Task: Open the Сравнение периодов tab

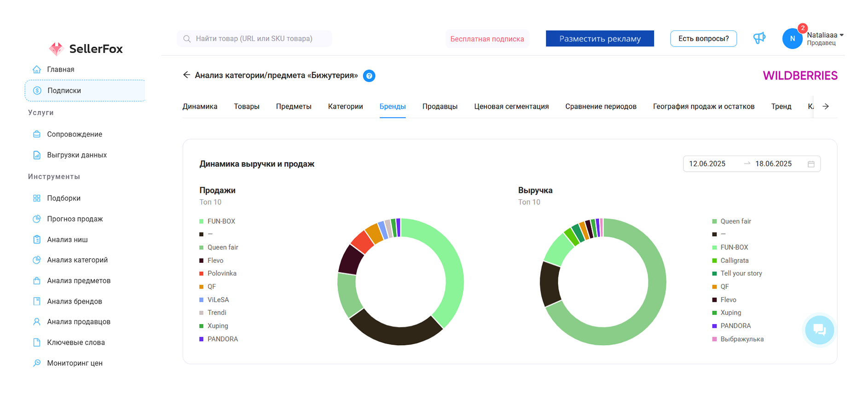Action: pos(601,106)
